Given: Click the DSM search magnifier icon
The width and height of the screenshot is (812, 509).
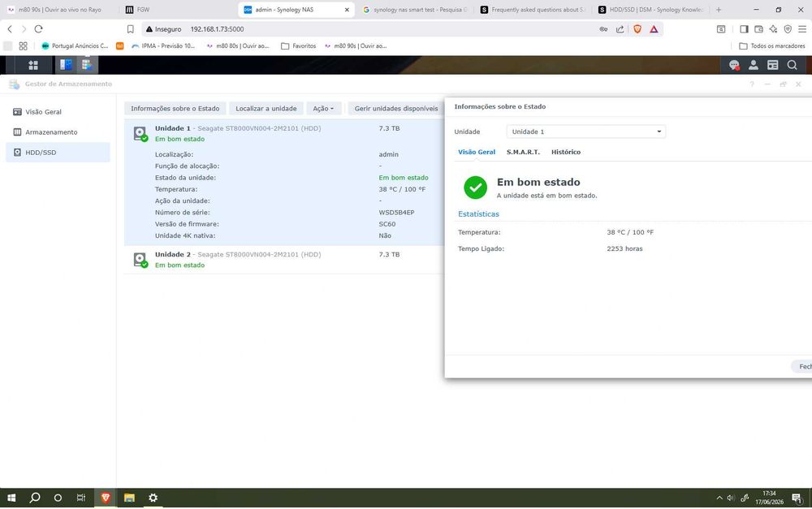Looking at the screenshot, I should pyautogui.click(x=792, y=65).
